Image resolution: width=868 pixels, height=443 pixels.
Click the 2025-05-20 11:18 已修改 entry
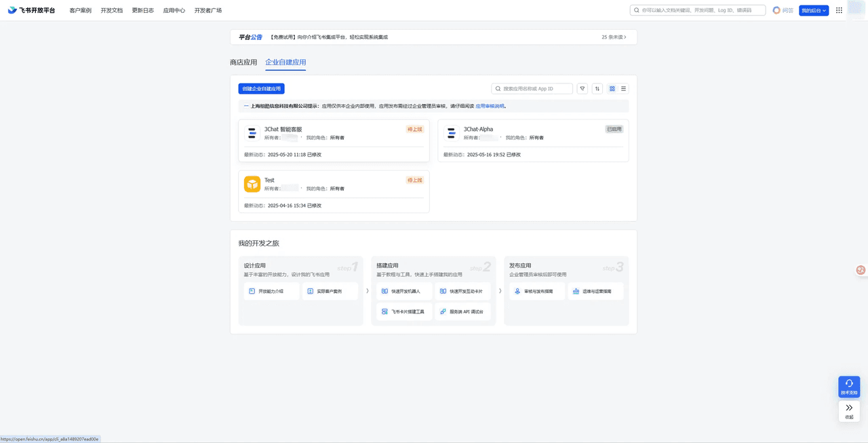[294, 155]
